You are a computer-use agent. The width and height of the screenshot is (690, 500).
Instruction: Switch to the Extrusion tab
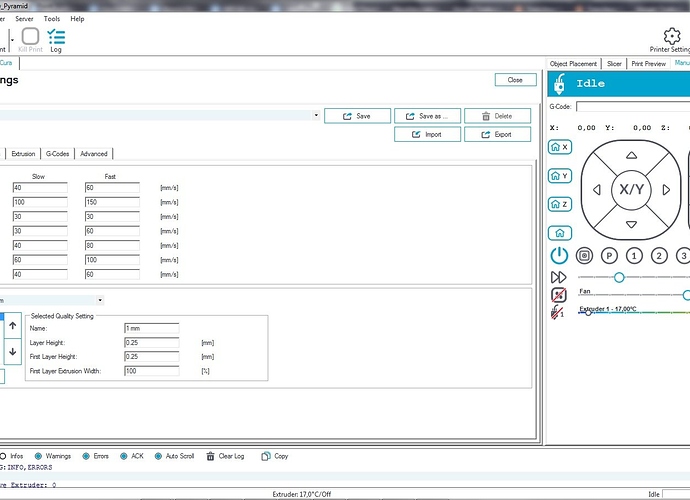[x=23, y=154]
